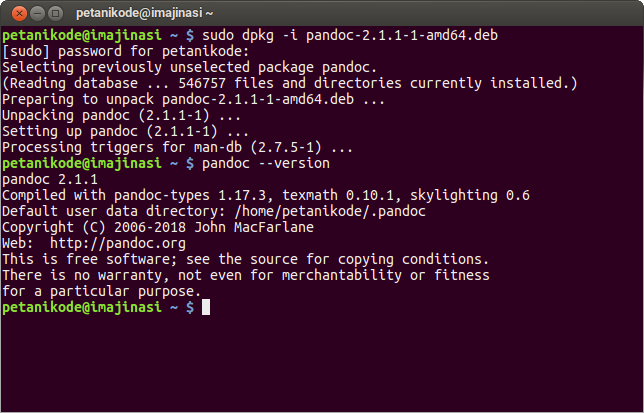The image size is (644, 413).
Task: Click the pandoc-2.1.1-1-amd64.deb filename in first command
Action: [x=410, y=35]
